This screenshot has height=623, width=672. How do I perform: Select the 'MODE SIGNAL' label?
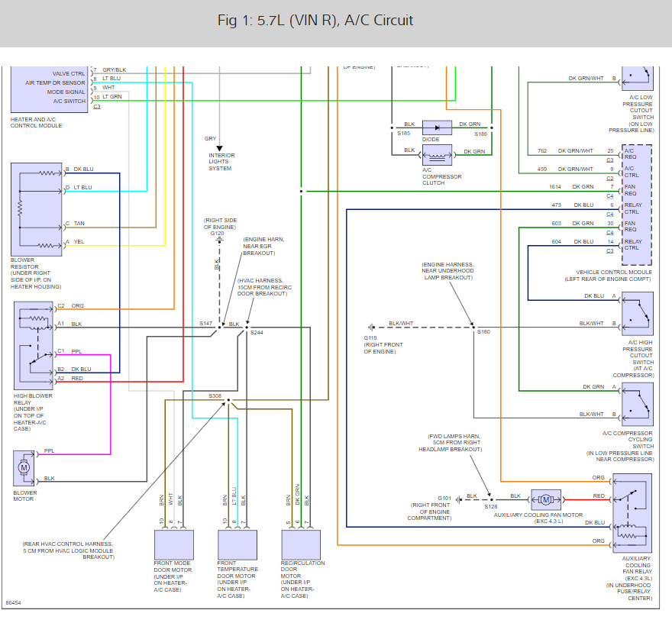pos(66,92)
